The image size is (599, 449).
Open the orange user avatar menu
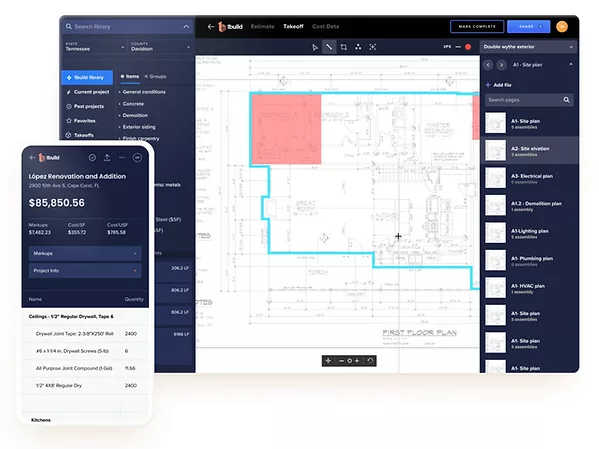pos(562,26)
